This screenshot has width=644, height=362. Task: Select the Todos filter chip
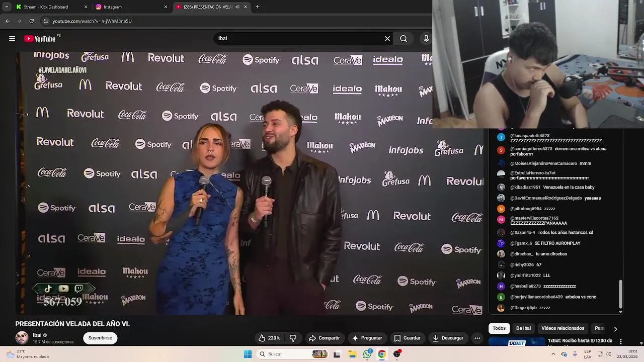(499, 328)
